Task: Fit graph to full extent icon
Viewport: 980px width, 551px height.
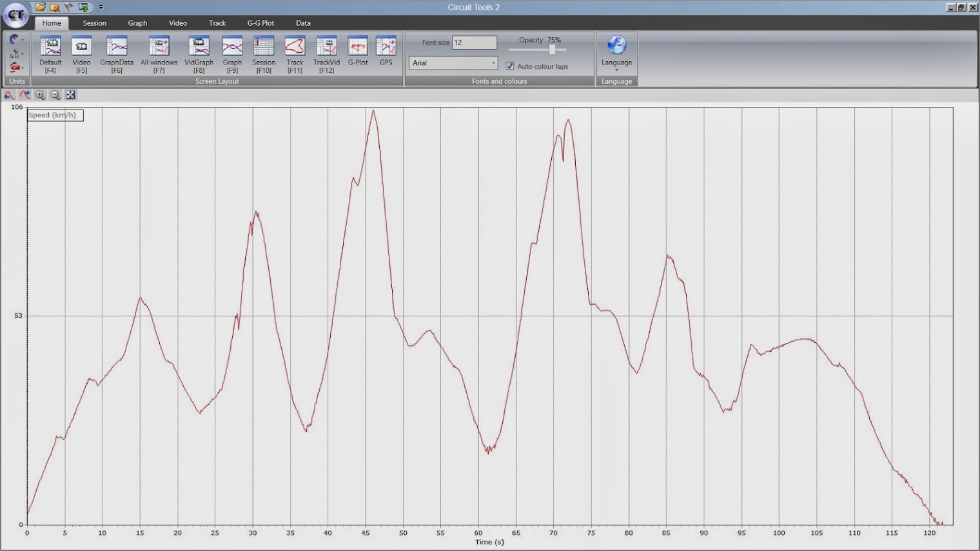Action: coord(71,95)
